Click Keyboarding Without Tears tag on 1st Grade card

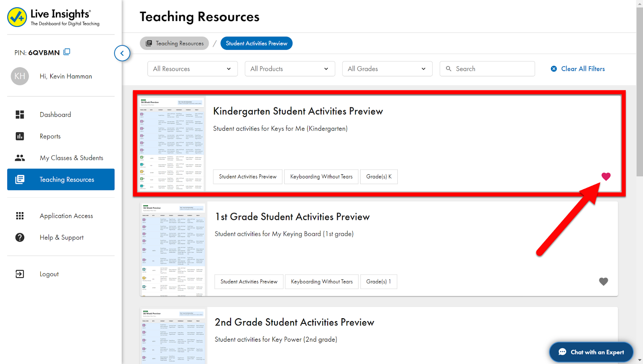point(322,282)
